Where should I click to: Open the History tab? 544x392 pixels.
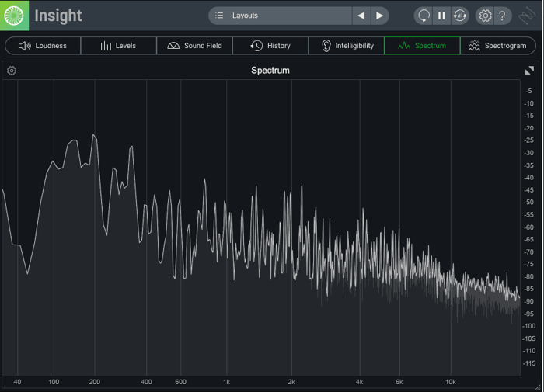pos(270,46)
